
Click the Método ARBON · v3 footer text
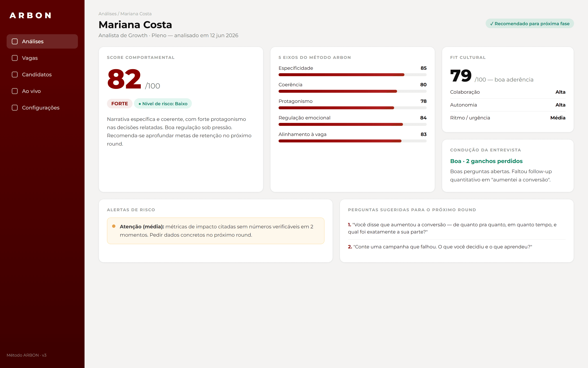point(26,355)
